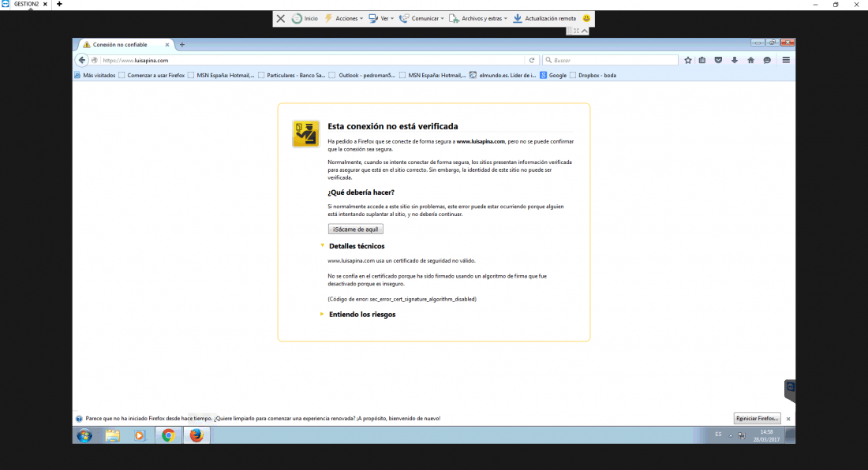This screenshot has height=470, width=868.
Task: Click the Reiniciar Firefox... button
Action: [758, 419]
